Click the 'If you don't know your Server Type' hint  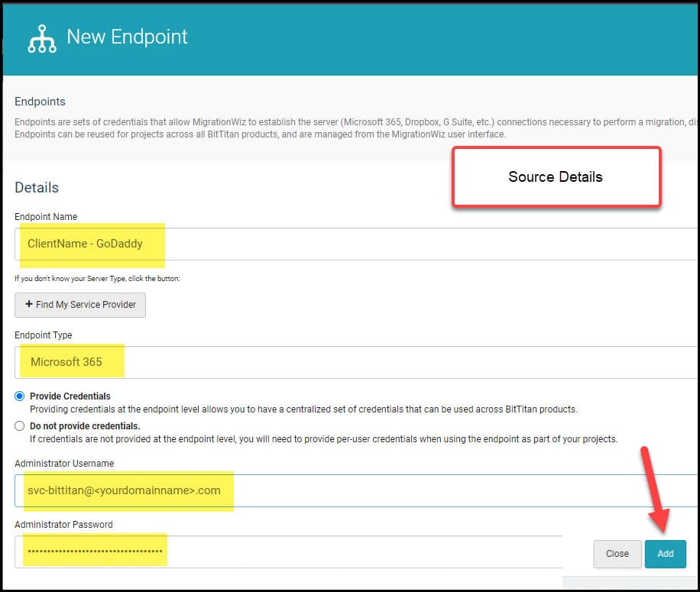pos(97,278)
